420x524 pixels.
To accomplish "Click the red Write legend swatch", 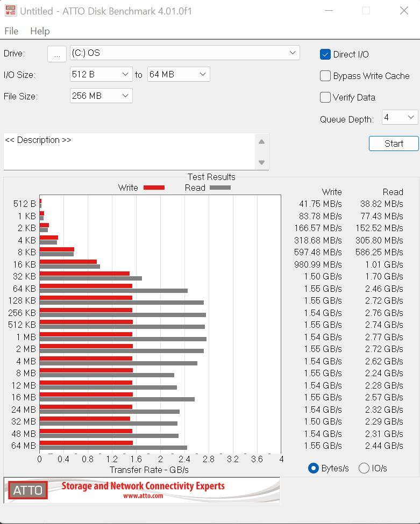I will [x=154, y=188].
